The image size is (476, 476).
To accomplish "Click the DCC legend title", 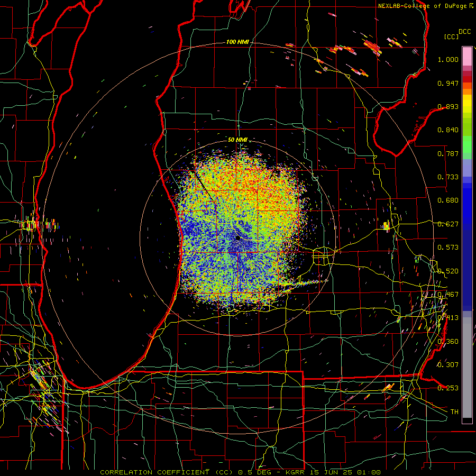I will click(464, 32).
